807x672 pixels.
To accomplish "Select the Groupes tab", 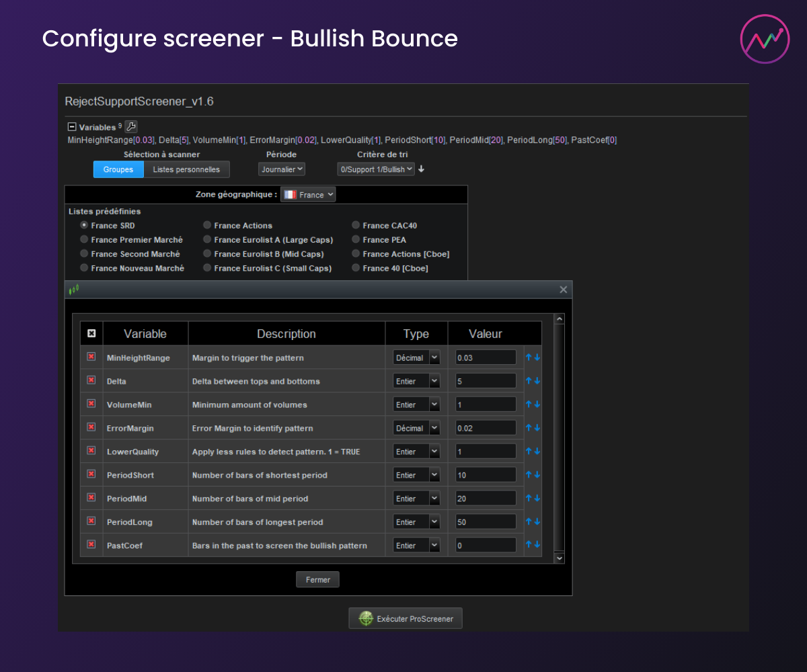I will pyautogui.click(x=118, y=169).
